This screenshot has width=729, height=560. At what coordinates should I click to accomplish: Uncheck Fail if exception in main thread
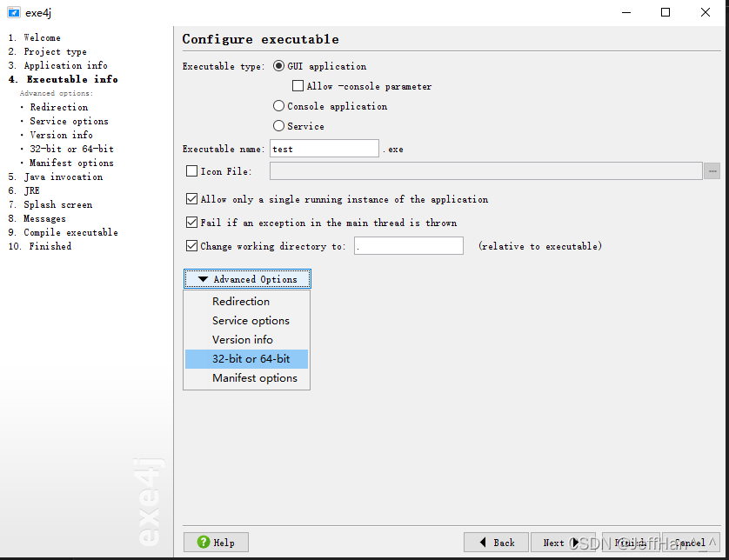coord(191,222)
